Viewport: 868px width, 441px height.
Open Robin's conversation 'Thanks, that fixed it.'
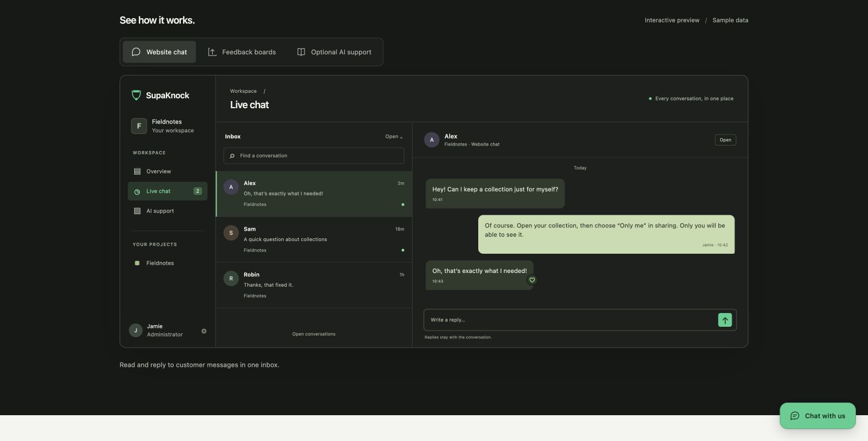coord(314,285)
